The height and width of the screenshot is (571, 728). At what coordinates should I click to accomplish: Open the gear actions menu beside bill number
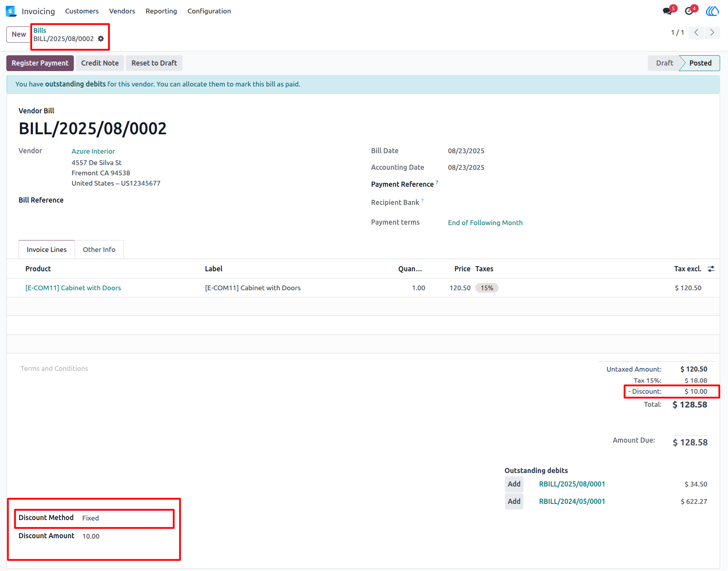click(x=101, y=39)
